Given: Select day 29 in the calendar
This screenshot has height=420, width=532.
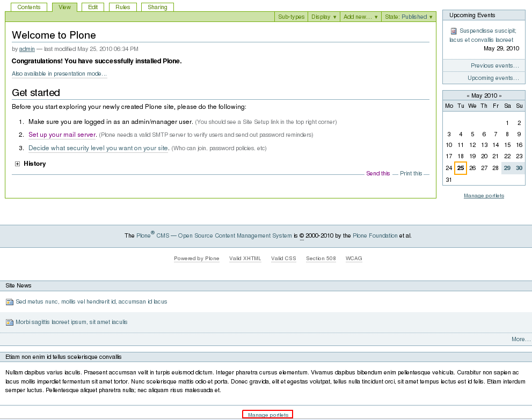Looking at the screenshot, I should [507, 168].
